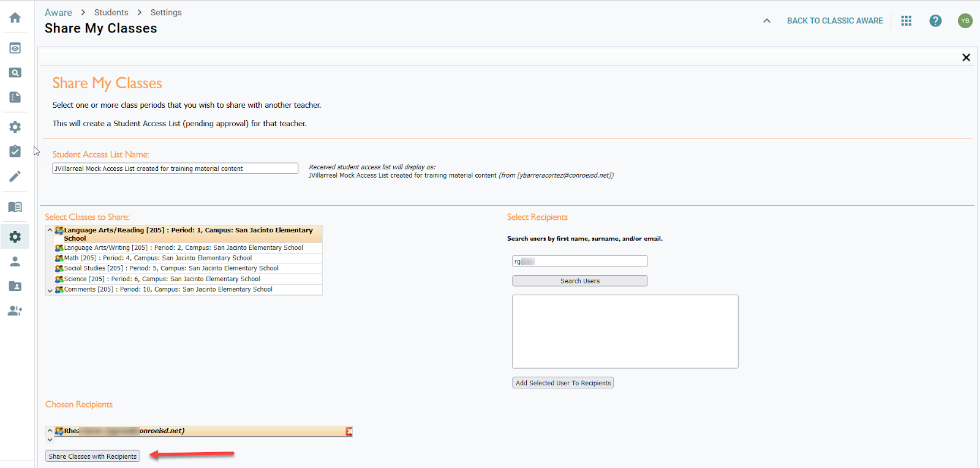This screenshot has width=980, height=468.
Task: Open the clipboard checkmark icon in sidebar
Action: pyautogui.click(x=15, y=151)
